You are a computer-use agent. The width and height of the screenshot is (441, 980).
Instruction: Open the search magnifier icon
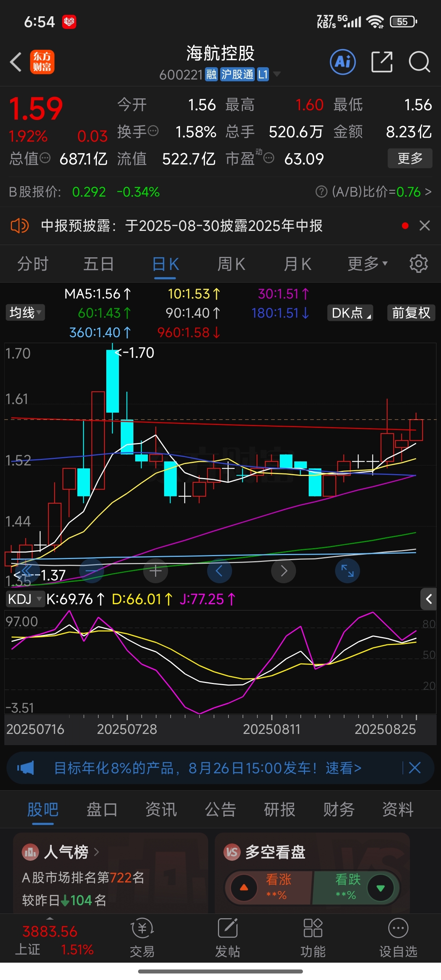[419, 62]
